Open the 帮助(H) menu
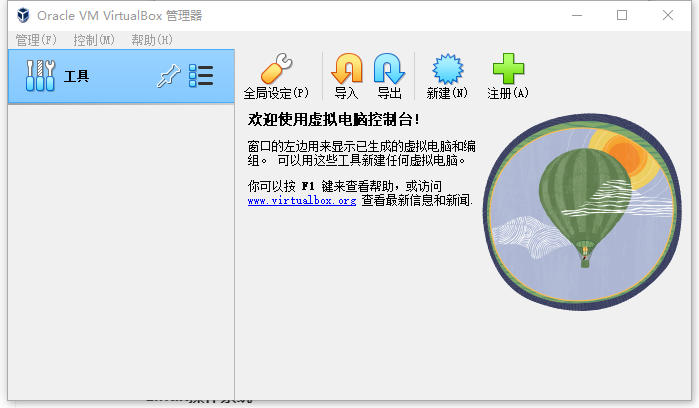 152,40
